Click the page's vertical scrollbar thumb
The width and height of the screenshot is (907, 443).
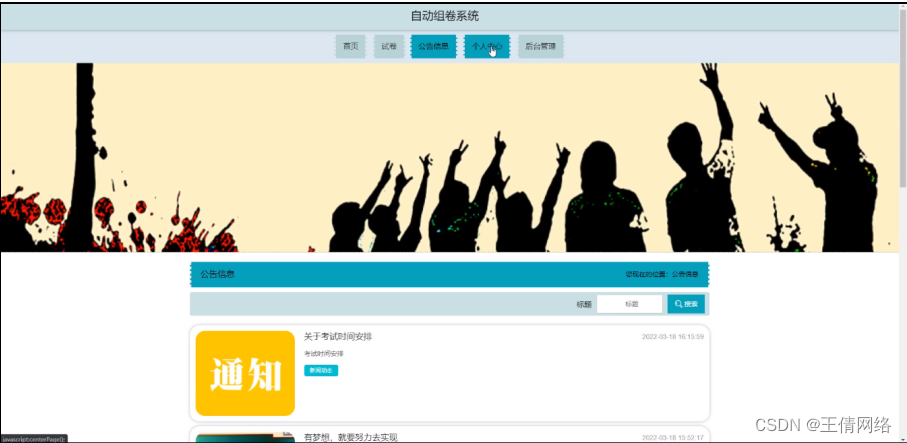[903, 97]
